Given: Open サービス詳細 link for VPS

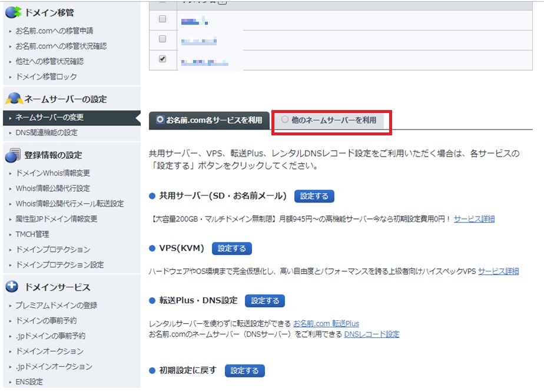Looking at the screenshot, I should point(498,271).
